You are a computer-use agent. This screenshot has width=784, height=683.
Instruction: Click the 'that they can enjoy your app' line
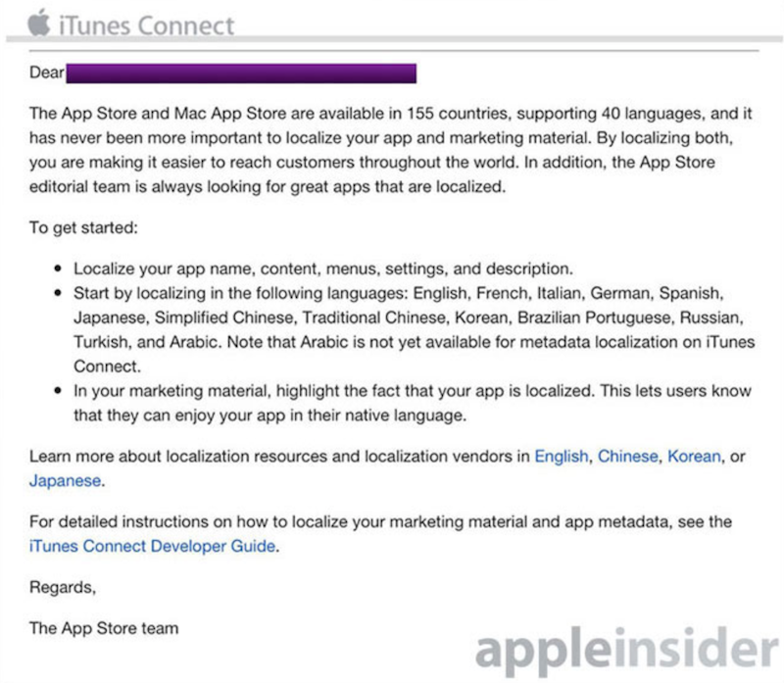coord(270,415)
